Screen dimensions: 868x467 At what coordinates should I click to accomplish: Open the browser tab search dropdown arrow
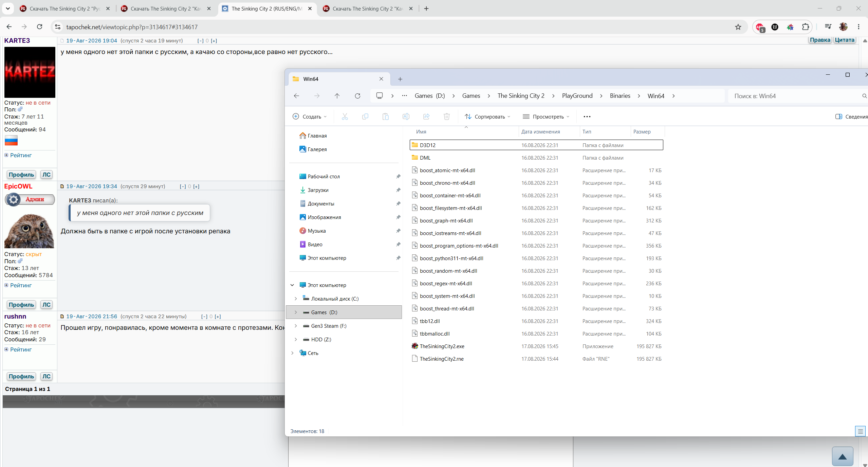[8, 8]
